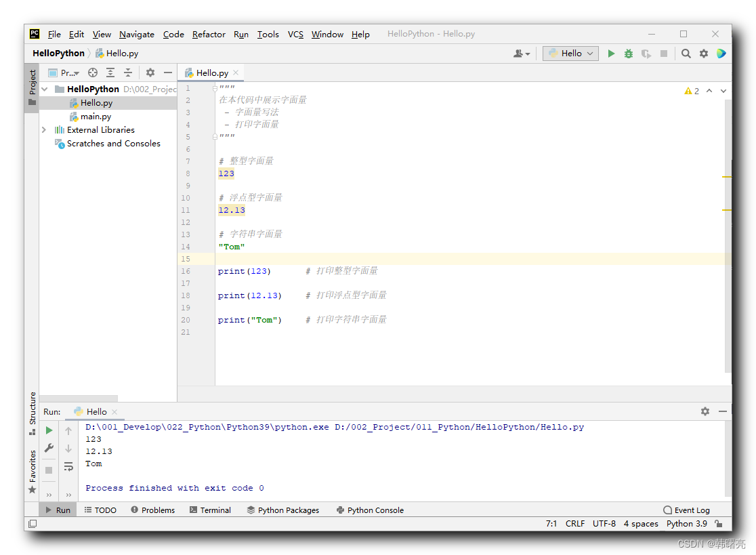756x555 pixels.
Task: Select Opened File with crosshair icon in Project panel
Action: (93, 73)
